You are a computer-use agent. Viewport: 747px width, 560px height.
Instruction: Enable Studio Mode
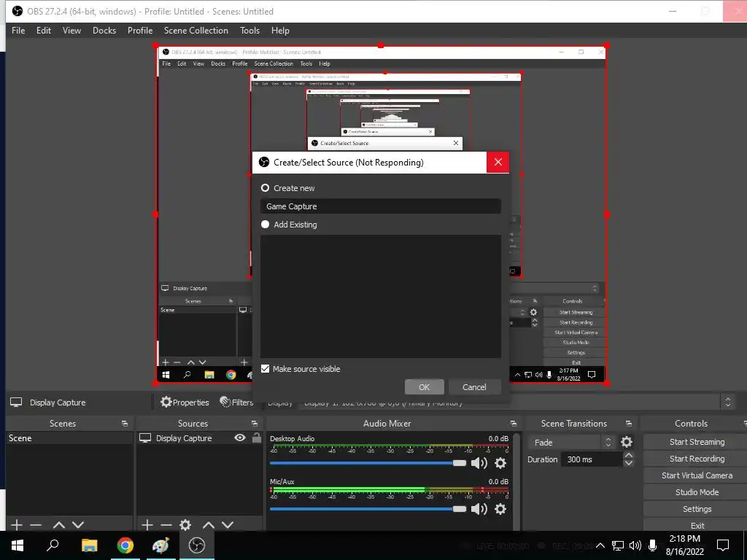697,492
